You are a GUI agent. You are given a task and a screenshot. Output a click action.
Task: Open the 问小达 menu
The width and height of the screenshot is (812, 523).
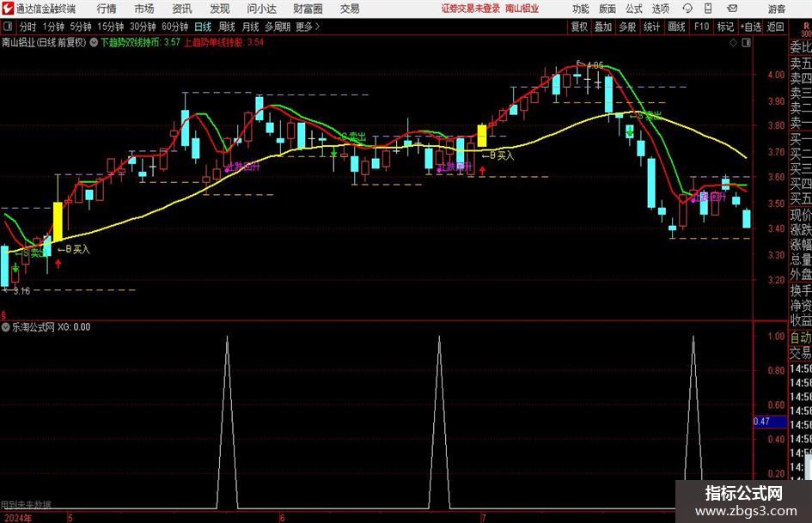coord(261,9)
